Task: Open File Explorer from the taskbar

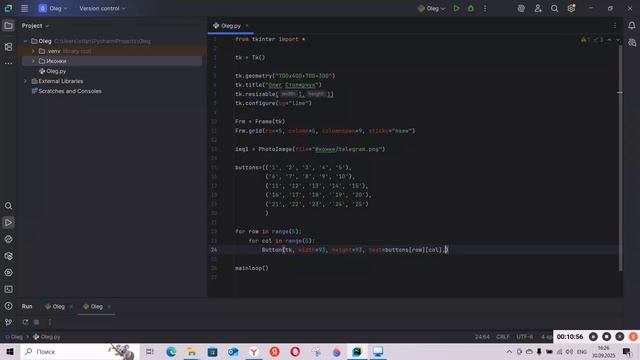Action: click(x=191, y=351)
